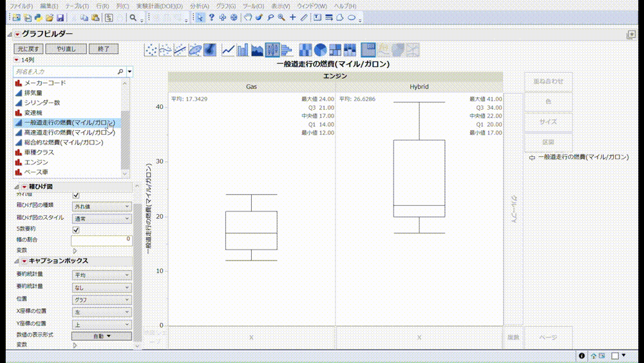Open the キャプションボックス red triangle menu
Viewport: 644px width, 363px height.
pyautogui.click(x=24, y=261)
